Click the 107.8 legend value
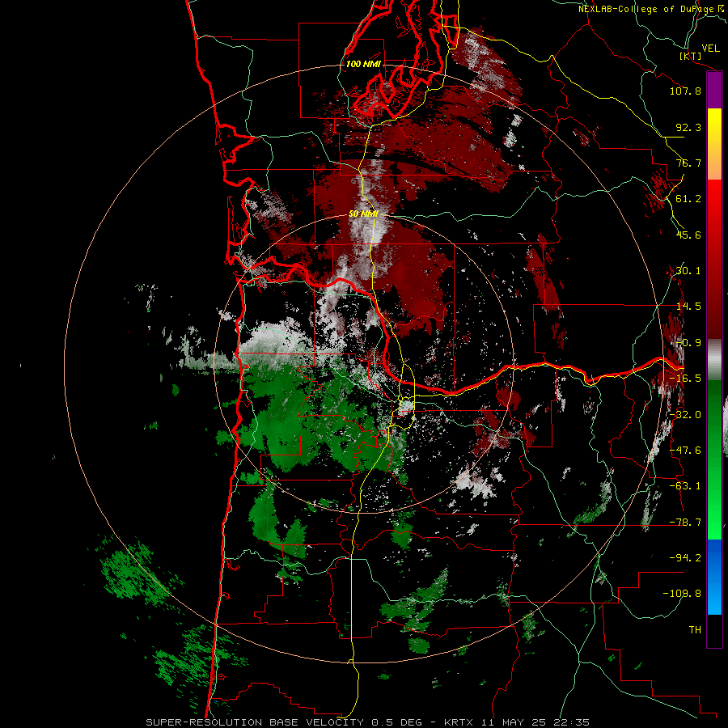Viewport: 728px width, 728px height. tap(685, 91)
